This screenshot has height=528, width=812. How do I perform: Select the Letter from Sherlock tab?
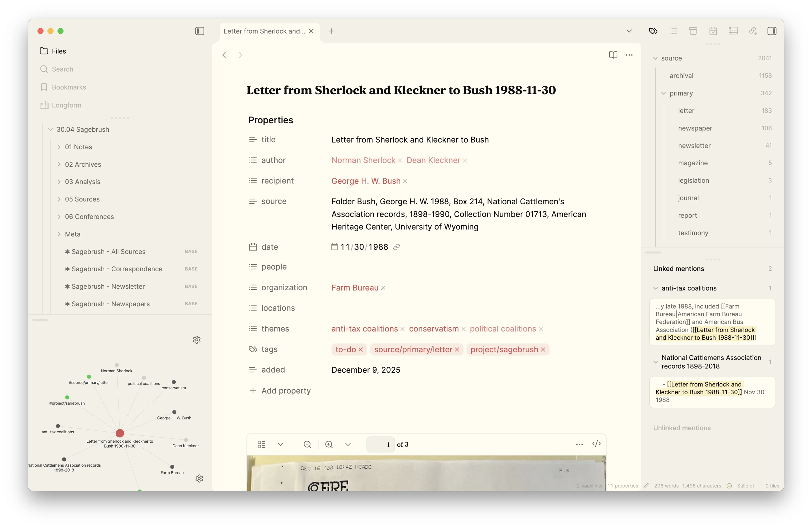pyautogui.click(x=264, y=31)
